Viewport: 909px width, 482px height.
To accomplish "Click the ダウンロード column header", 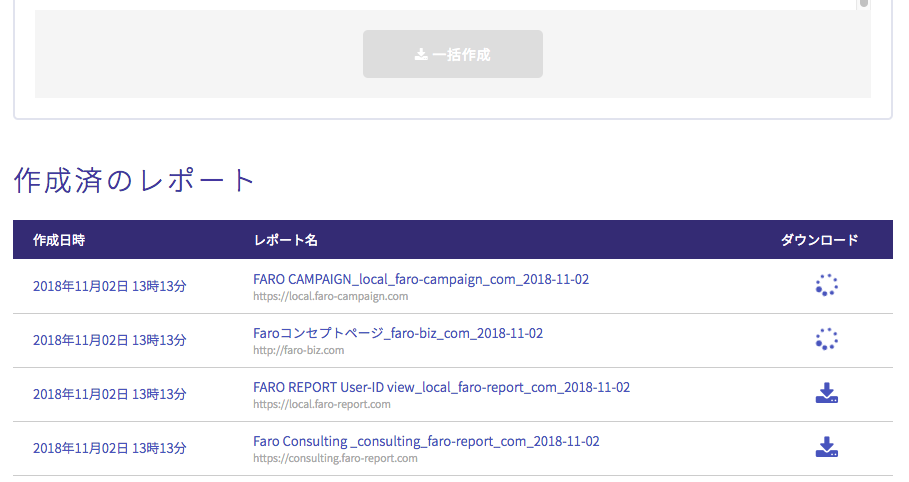I will (x=819, y=240).
